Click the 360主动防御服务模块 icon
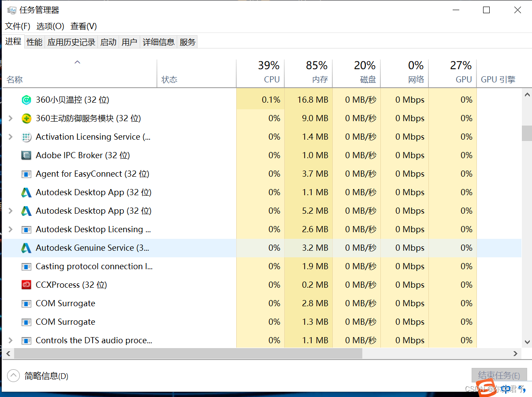The image size is (532, 397). tap(26, 119)
